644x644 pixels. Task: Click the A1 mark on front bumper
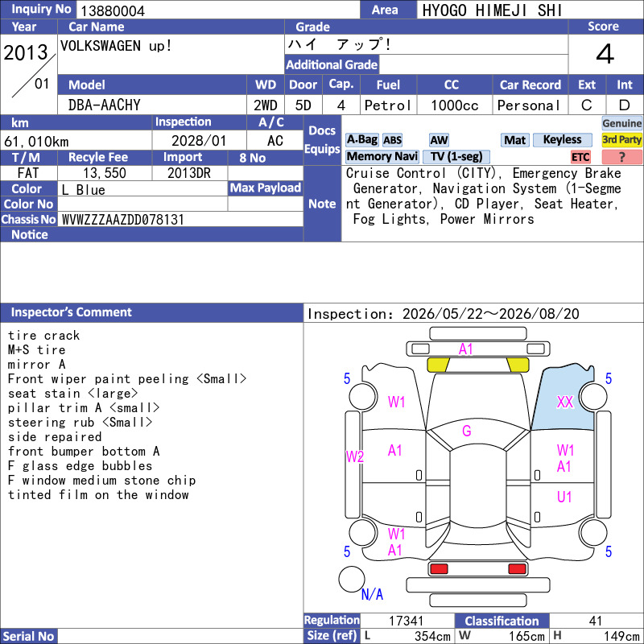[466, 349]
